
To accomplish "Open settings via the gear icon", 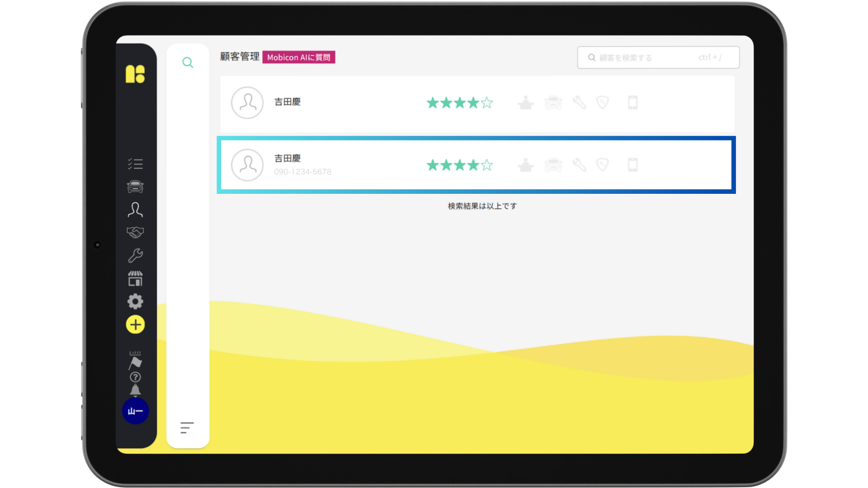I will 135,301.
